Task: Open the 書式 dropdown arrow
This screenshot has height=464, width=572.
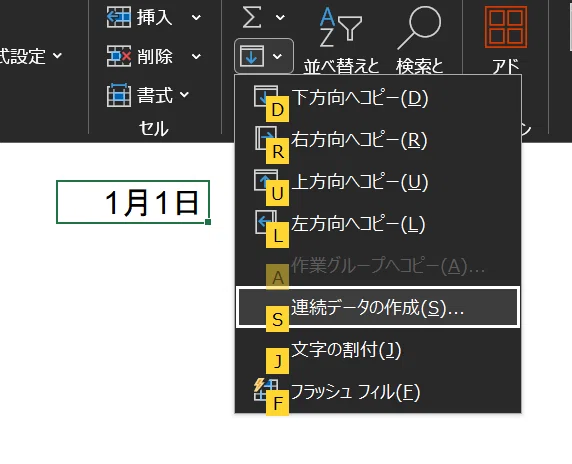Action: click(x=184, y=94)
